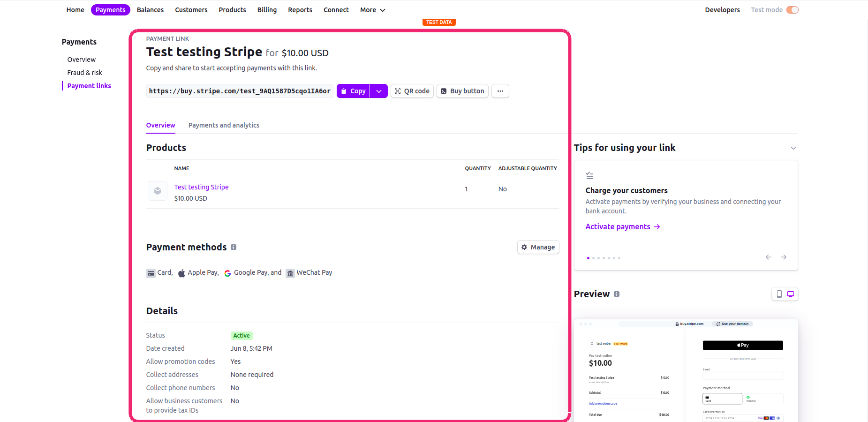This screenshot has width=868, height=422.
Task: Click the card number field in preview
Action: point(743,418)
